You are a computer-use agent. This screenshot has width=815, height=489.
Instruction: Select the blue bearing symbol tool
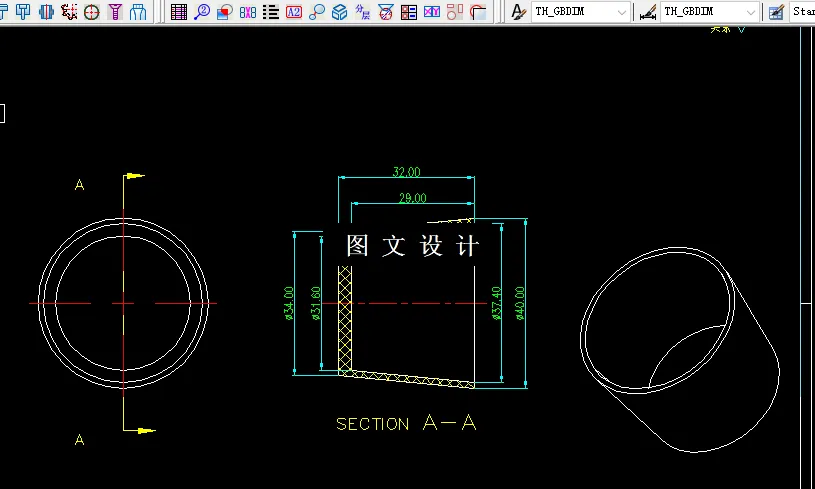(46, 11)
